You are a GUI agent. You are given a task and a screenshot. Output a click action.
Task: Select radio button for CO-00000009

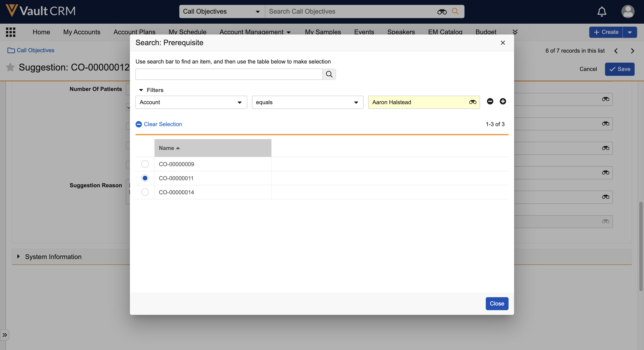pyautogui.click(x=145, y=164)
